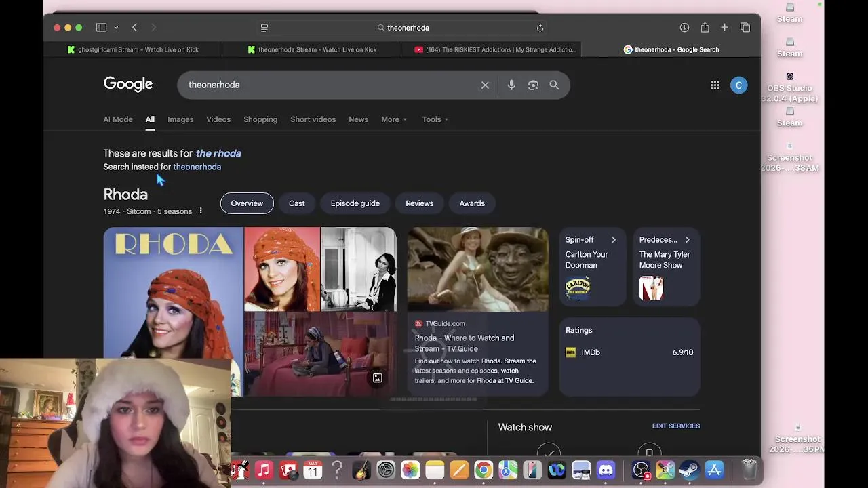Open Discord in the Dock

tap(606, 470)
